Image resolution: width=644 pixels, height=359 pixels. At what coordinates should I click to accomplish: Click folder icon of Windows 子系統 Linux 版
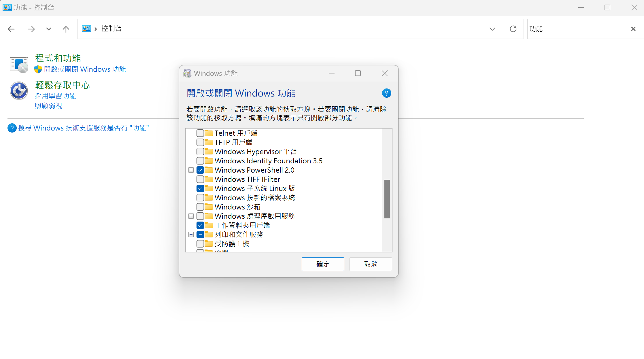(209, 188)
